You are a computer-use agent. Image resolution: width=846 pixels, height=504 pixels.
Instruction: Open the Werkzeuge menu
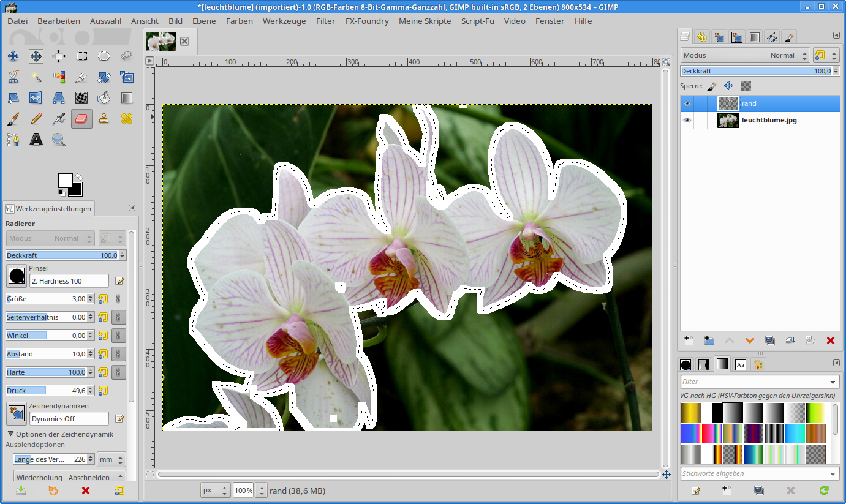284,21
